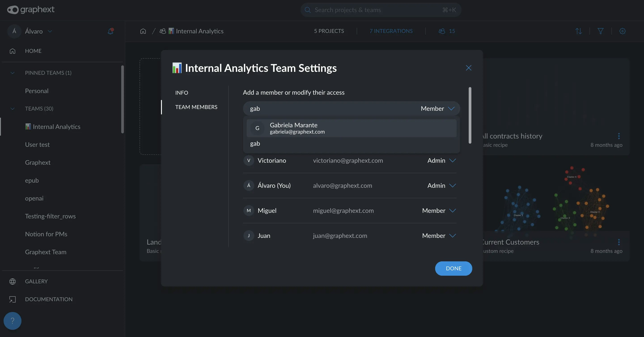
Task: Open the 7 INTEGRATIONS link
Action: [x=391, y=31]
